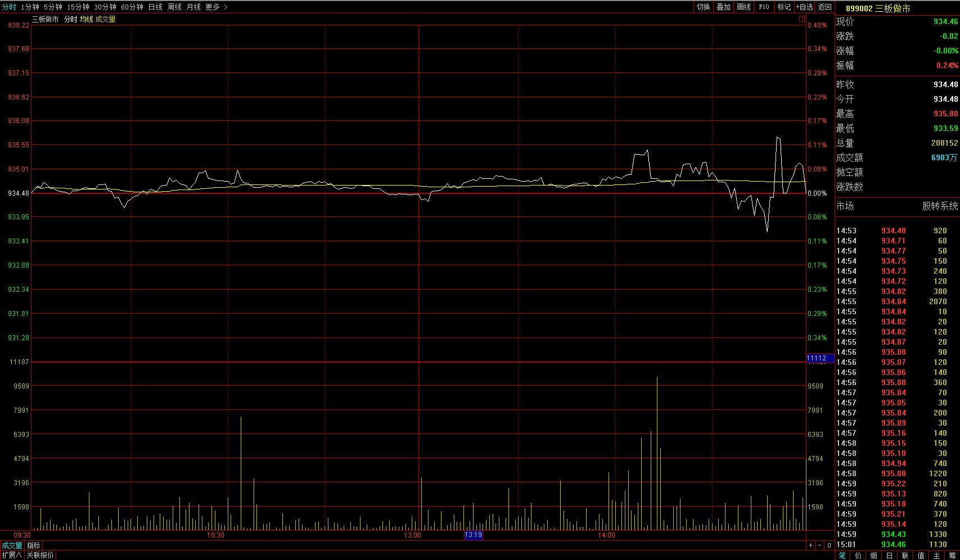Select the 主 tab in bottom strip

point(936,556)
